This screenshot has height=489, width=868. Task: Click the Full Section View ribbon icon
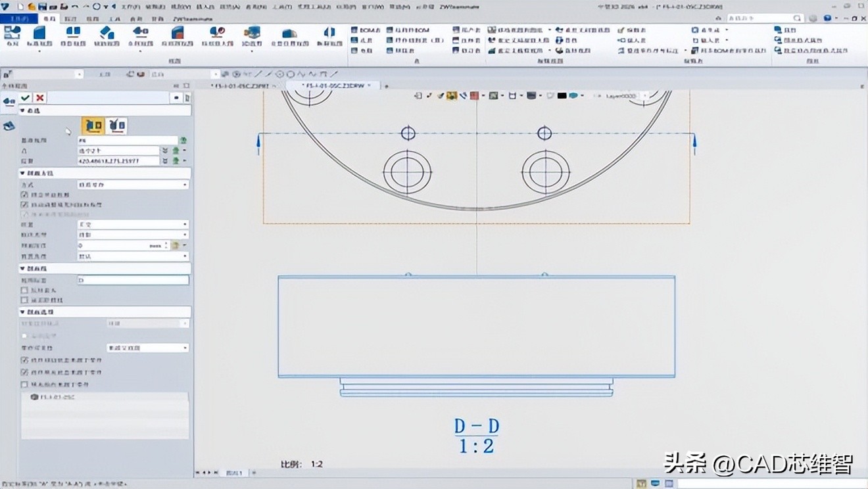pyautogui.click(x=140, y=35)
